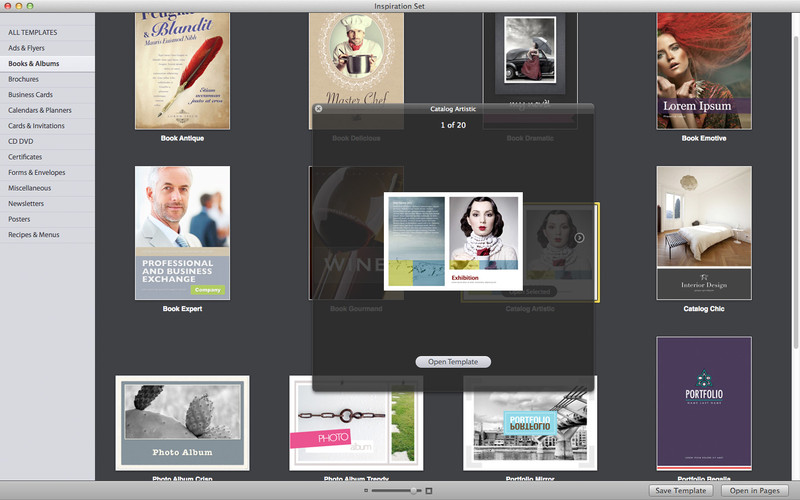The image size is (800, 500).
Task: Click the Book Expert label
Action: point(182,309)
